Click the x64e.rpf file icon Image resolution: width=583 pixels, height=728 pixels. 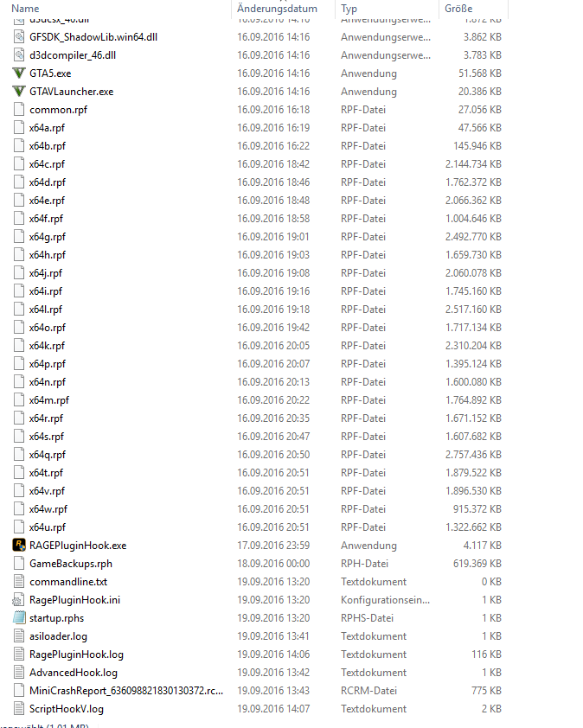pyautogui.click(x=18, y=200)
